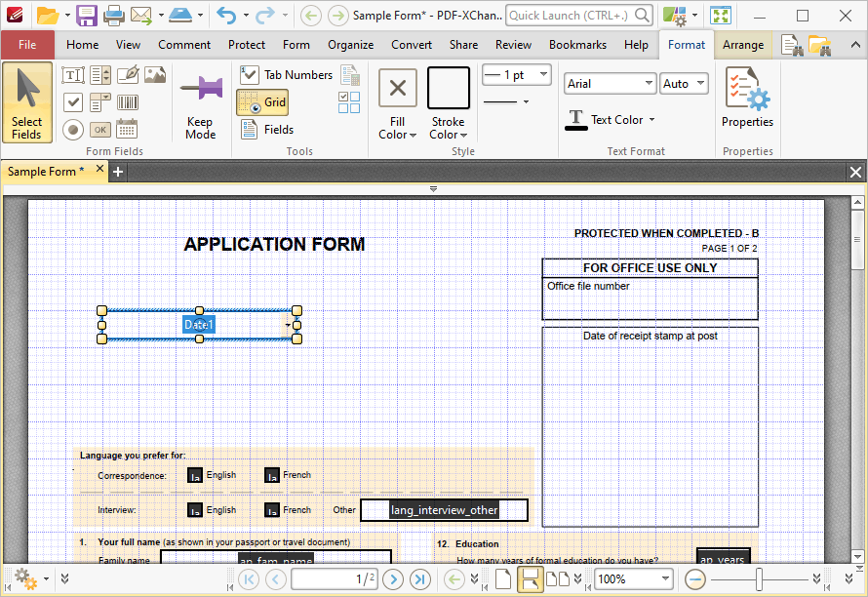Enable Keep Mode pin
Screen dimensions: 868x597
200,103
